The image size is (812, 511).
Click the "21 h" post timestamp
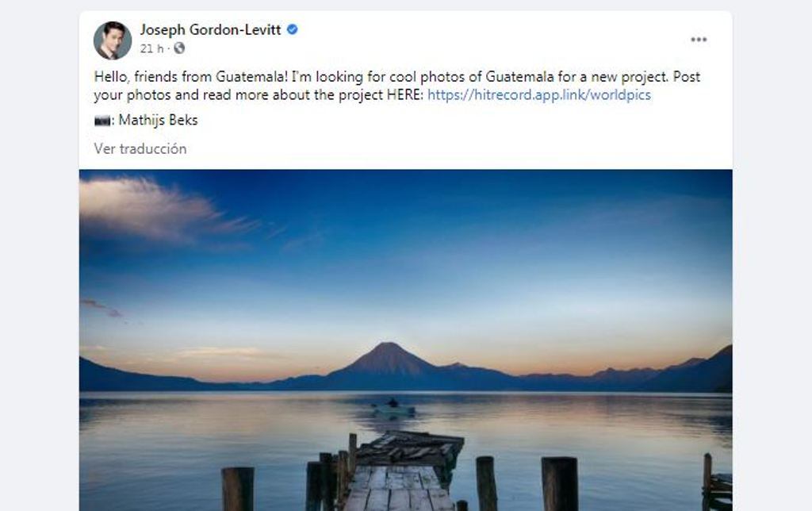(151, 48)
